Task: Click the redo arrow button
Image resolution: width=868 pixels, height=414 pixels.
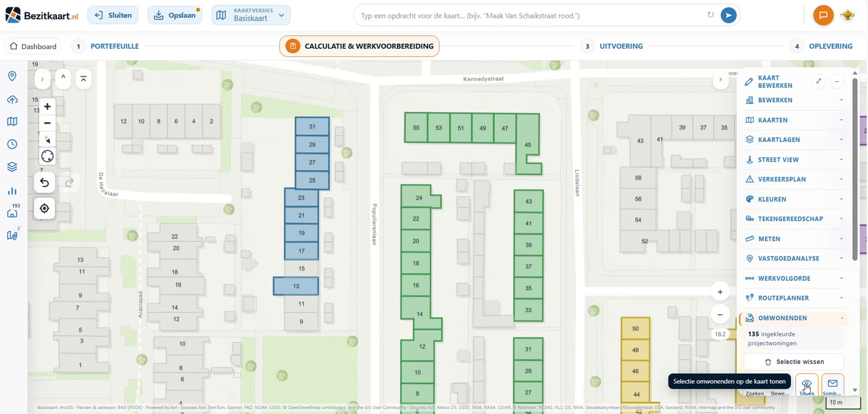Action: [69, 183]
